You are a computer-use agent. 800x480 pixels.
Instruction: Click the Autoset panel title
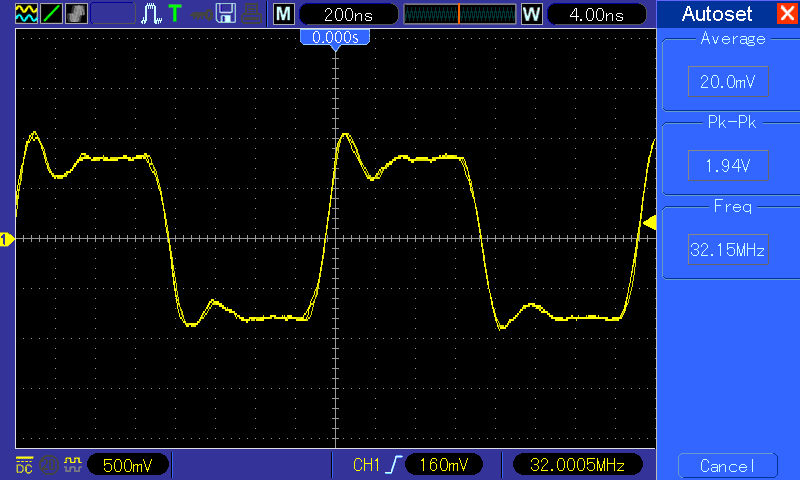[717, 14]
